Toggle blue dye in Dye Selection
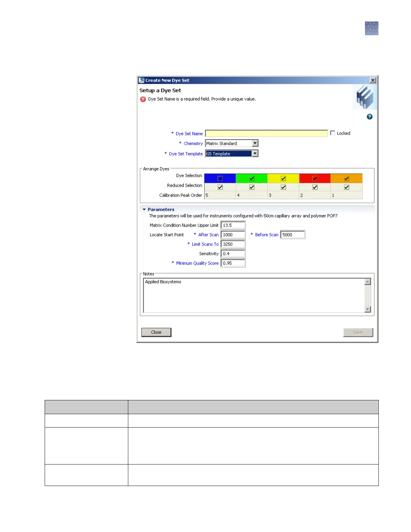Screen dimensions: 411x532 click(220, 178)
